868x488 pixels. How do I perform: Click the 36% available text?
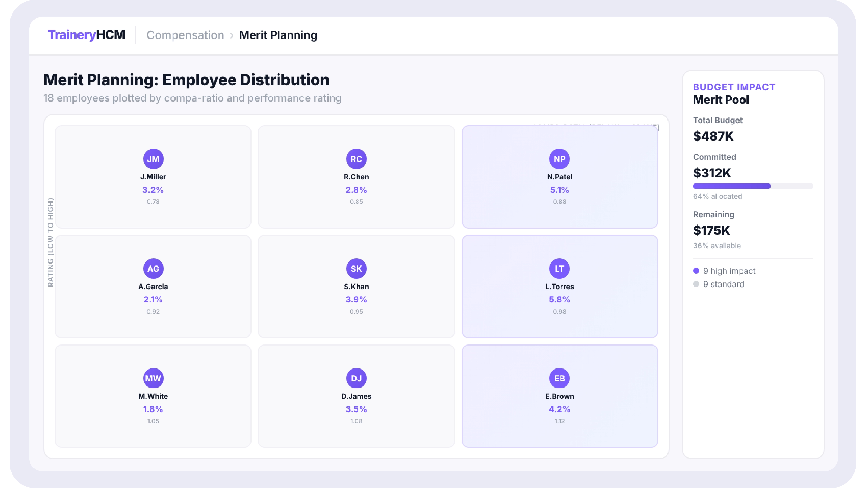717,246
